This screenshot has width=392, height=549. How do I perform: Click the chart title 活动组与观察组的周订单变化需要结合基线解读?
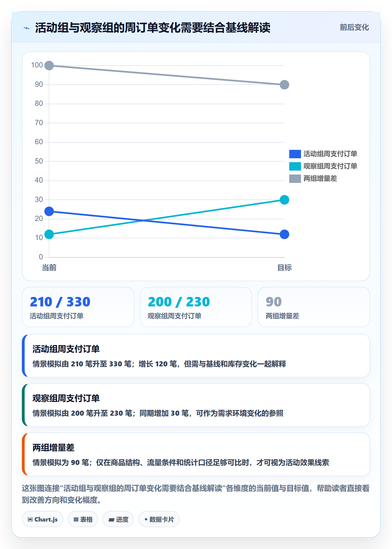[x=153, y=28]
